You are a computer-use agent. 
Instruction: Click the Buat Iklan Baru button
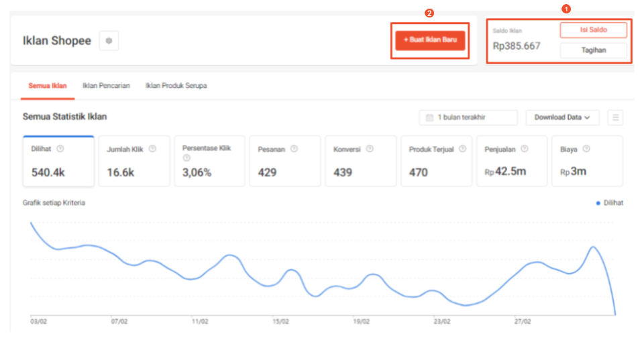(x=430, y=40)
